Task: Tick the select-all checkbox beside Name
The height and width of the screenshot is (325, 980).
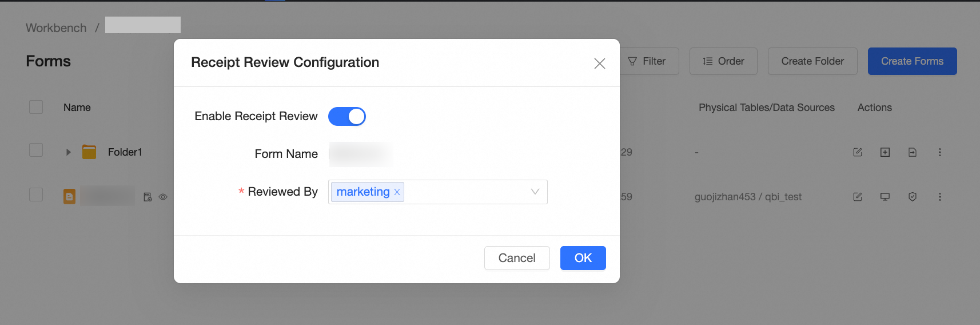Action: [36, 107]
